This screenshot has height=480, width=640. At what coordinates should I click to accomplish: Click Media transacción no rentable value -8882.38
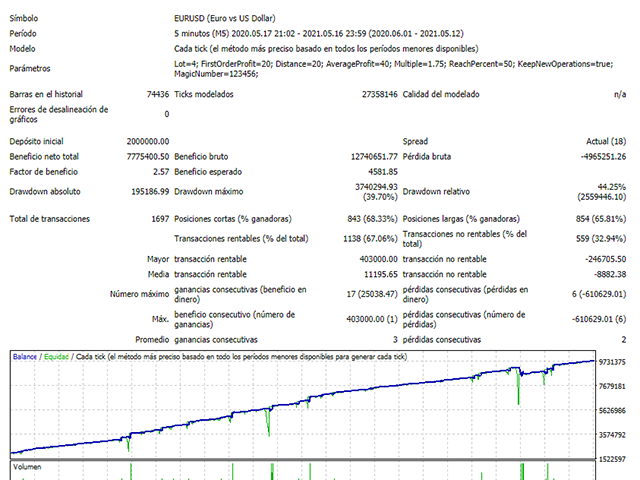tap(610, 274)
